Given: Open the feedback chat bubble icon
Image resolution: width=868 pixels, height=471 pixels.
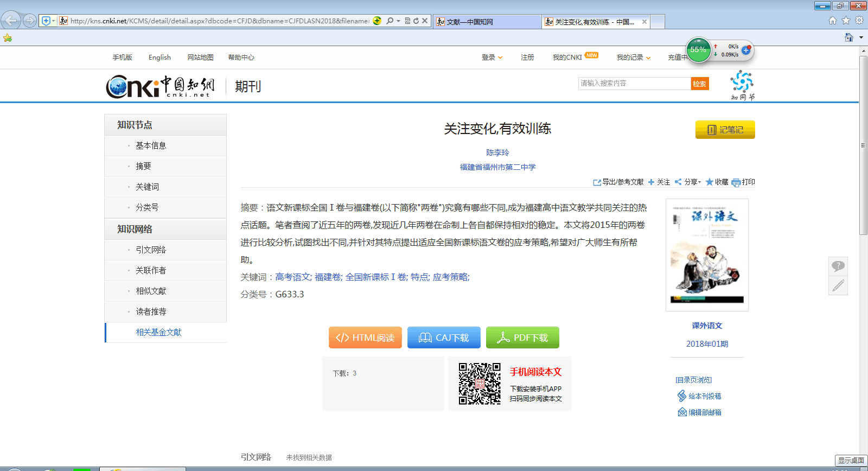Looking at the screenshot, I should point(838,266).
